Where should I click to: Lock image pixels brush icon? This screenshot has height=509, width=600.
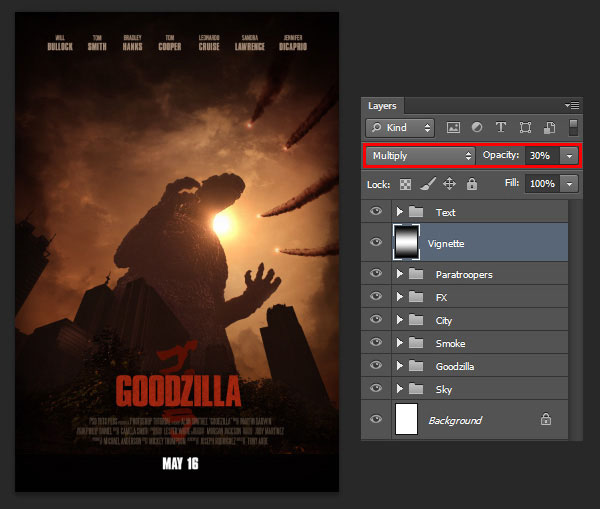[428, 184]
